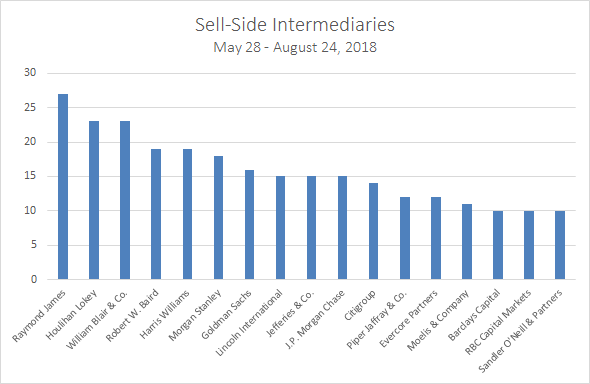The image size is (590, 384).
Task: Select the J.P. Morgan Chase bar
Action: tap(342, 228)
